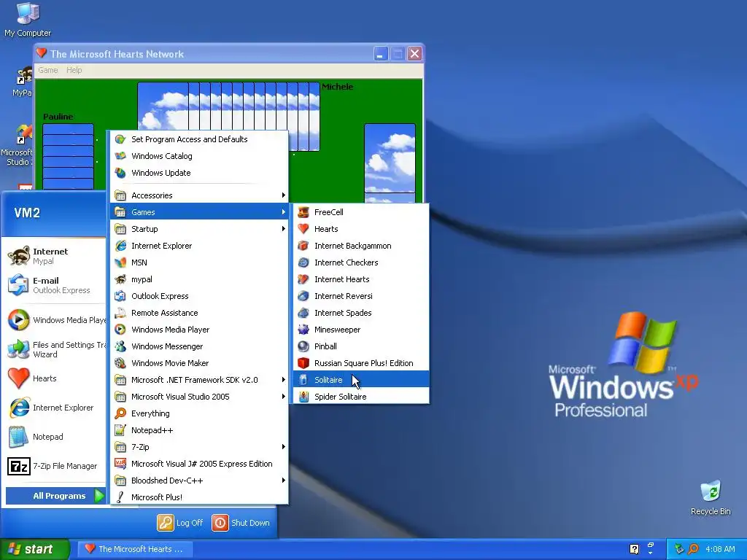Click the help question mark tray icon
This screenshot has width=747, height=560.
(x=634, y=549)
